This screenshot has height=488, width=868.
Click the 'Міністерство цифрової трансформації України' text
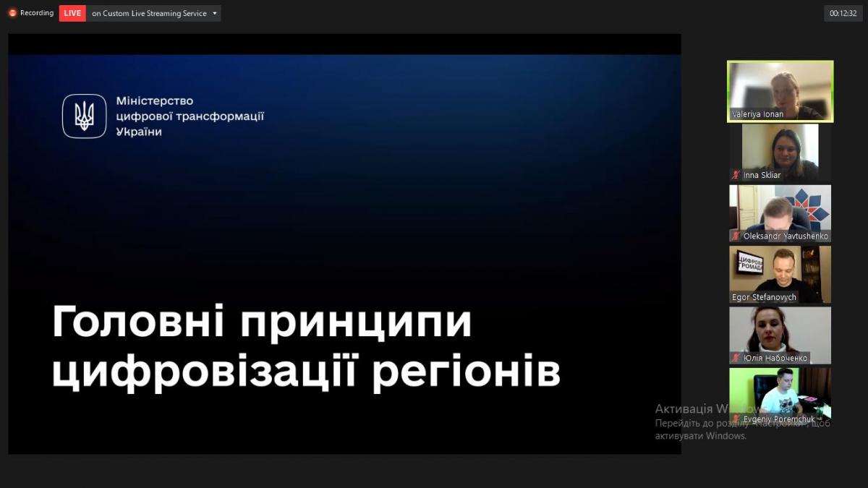pyautogui.click(x=190, y=116)
